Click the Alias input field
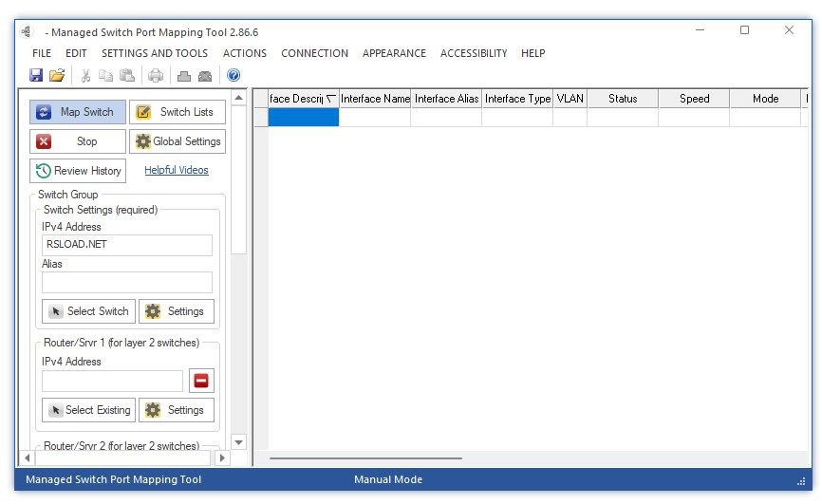This screenshot has height=504, width=822. [127, 282]
